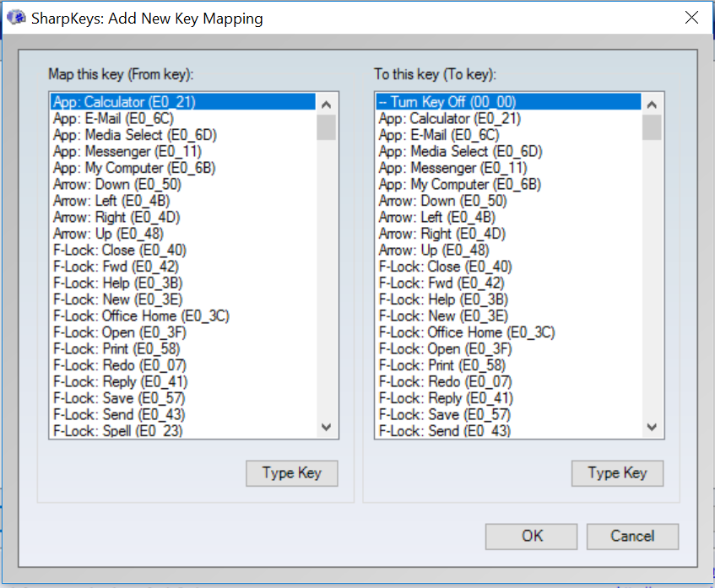Screen dimensions: 715x588
Task: Select F-Lock: Spell (E0_23) in From list
Action: (183, 431)
